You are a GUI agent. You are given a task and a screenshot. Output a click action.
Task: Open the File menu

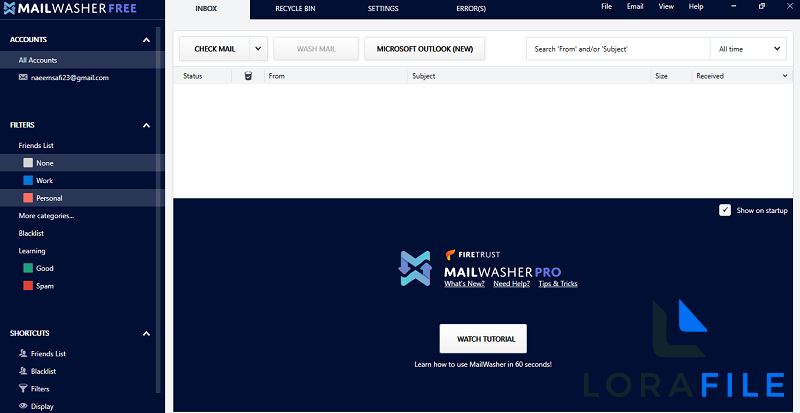point(607,7)
